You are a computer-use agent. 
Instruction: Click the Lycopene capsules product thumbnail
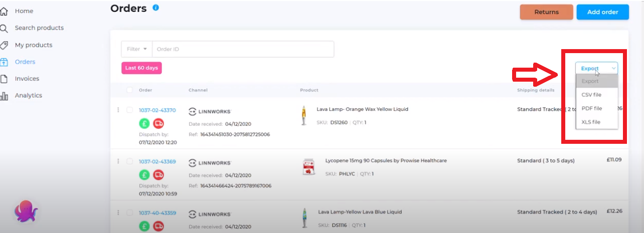click(308, 166)
